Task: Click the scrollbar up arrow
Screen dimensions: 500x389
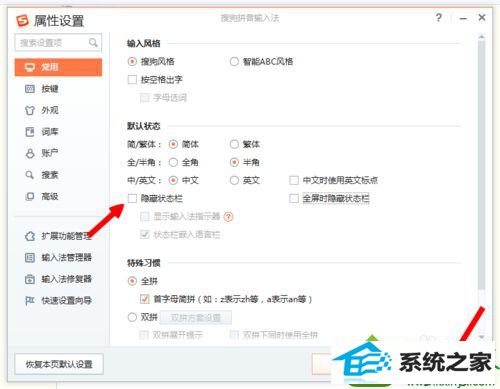Action: point(481,37)
